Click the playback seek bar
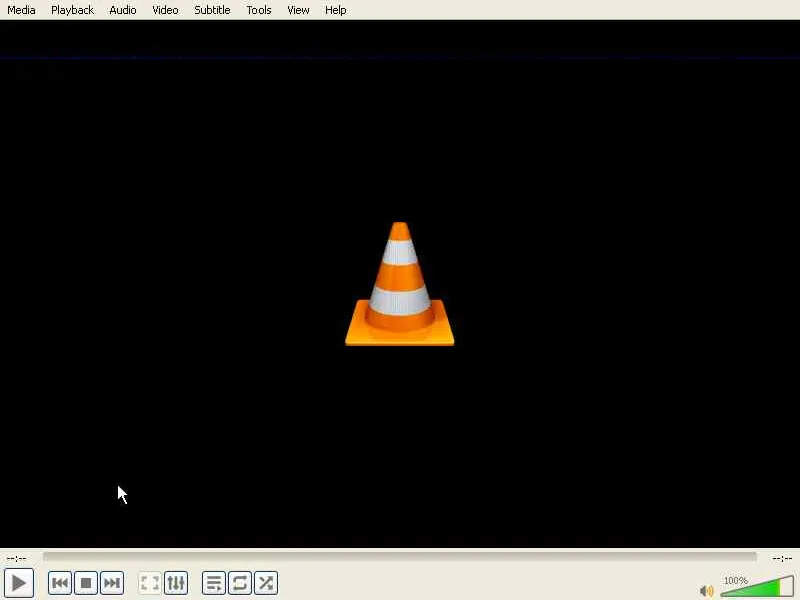This screenshot has height=600, width=800. [x=399, y=557]
